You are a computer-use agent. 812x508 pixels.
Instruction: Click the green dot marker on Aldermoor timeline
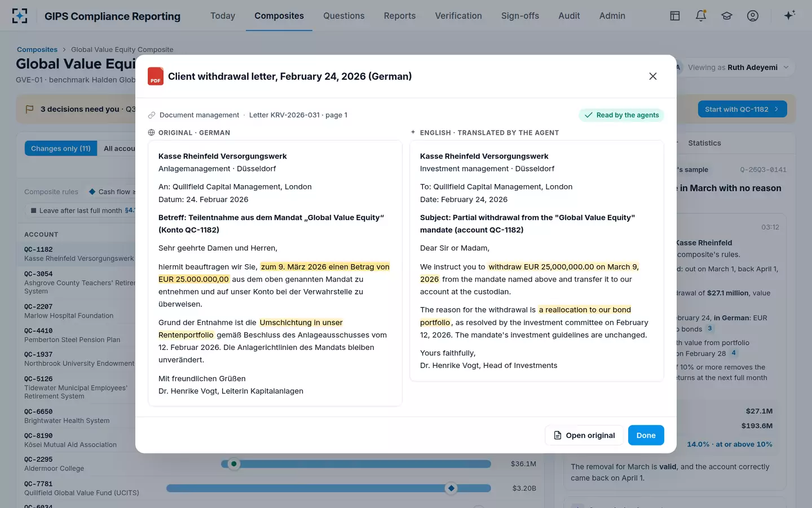point(234,464)
